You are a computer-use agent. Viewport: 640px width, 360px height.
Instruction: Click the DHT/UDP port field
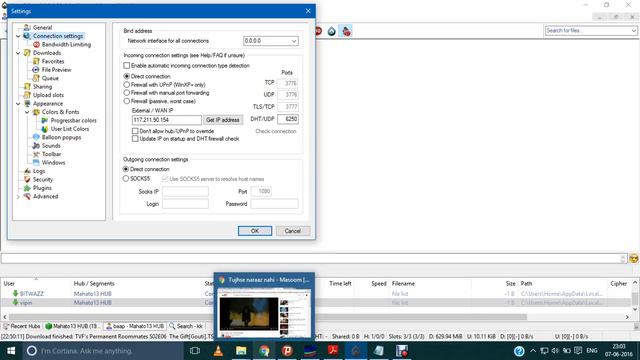(288, 119)
